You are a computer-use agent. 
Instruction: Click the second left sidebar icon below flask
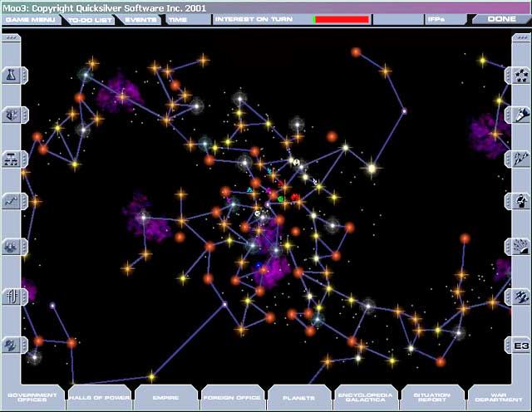(11, 115)
